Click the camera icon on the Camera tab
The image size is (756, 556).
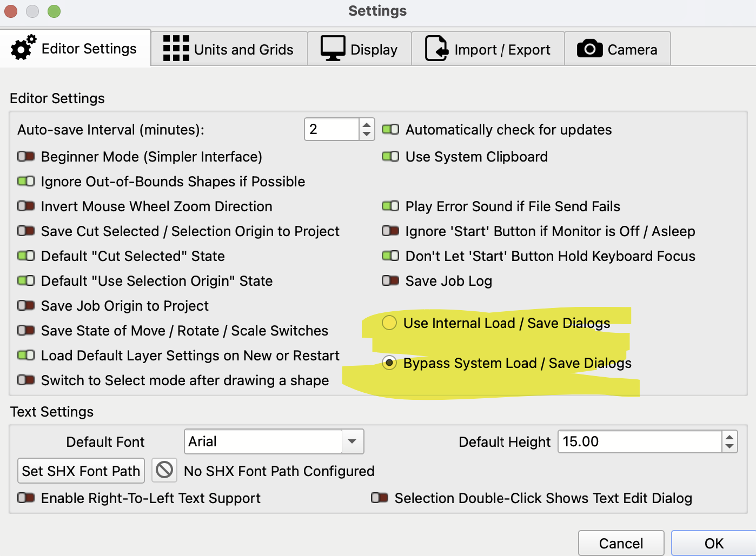589,49
